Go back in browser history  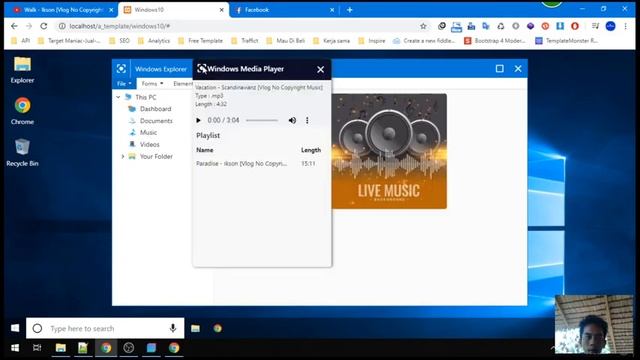point(14,26)
